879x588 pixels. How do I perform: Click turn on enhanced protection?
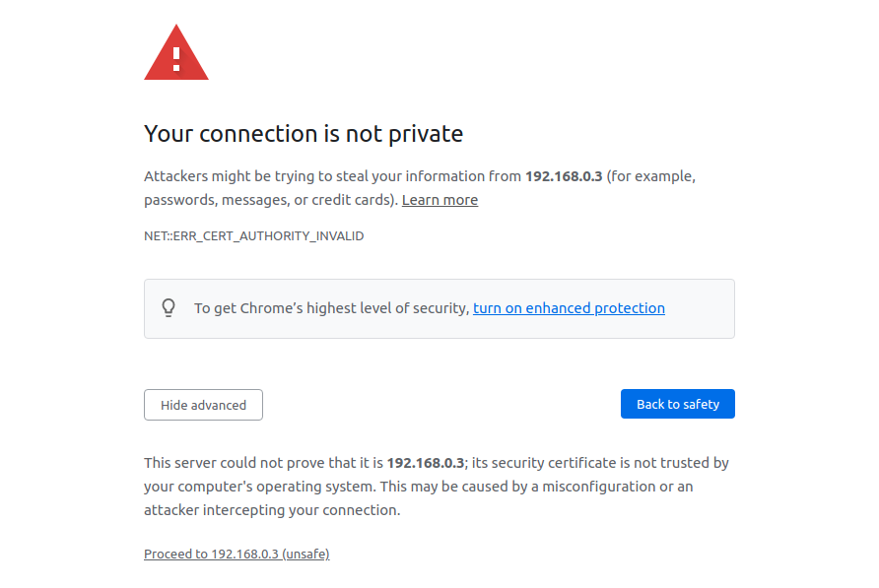pyautogui.click(x=569, y=307)
